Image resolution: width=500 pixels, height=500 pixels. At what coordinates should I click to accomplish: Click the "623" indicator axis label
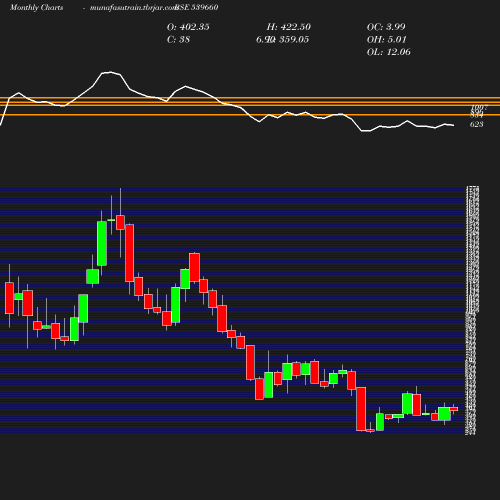(x=477, y=124)
